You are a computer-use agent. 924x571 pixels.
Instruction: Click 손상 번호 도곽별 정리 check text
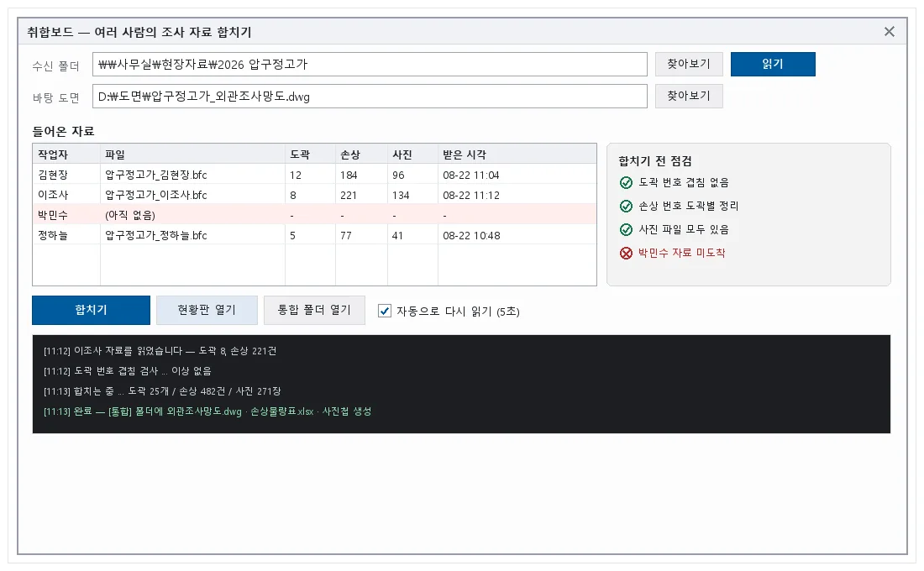click(x=688, y=207)
